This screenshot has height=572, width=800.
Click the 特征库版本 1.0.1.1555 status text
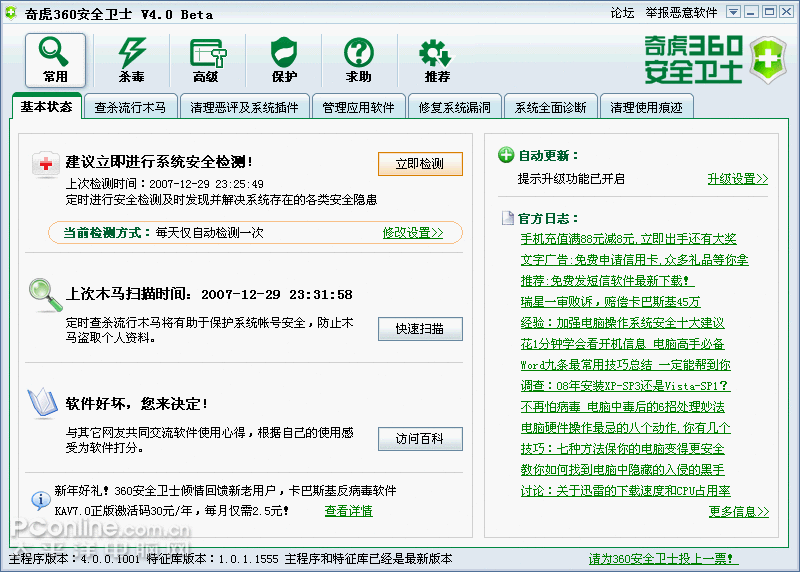tap(212, 559)
